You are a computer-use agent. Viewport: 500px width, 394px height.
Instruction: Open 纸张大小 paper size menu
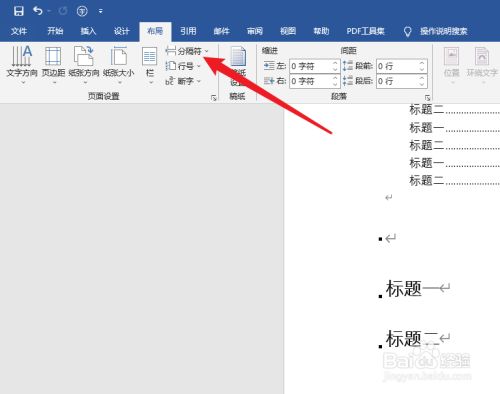pyautogui.click(x=119, y=65)
